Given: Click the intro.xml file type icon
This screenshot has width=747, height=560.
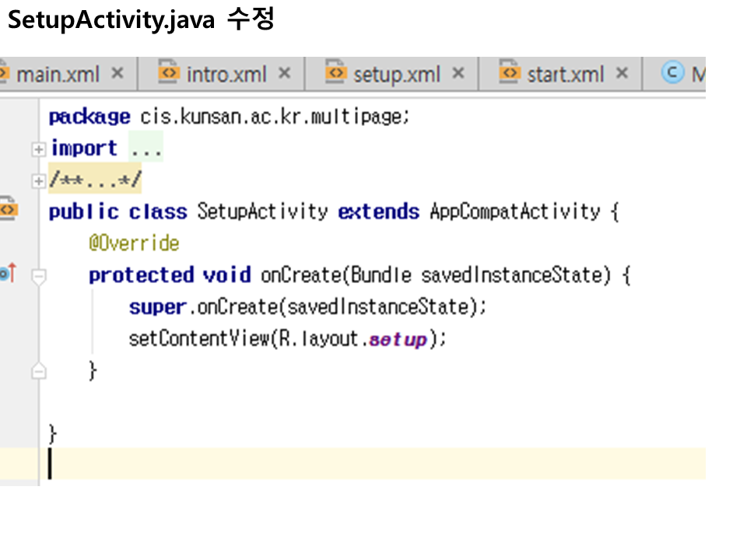Looking at the screenshot, I should coord(167,73).
